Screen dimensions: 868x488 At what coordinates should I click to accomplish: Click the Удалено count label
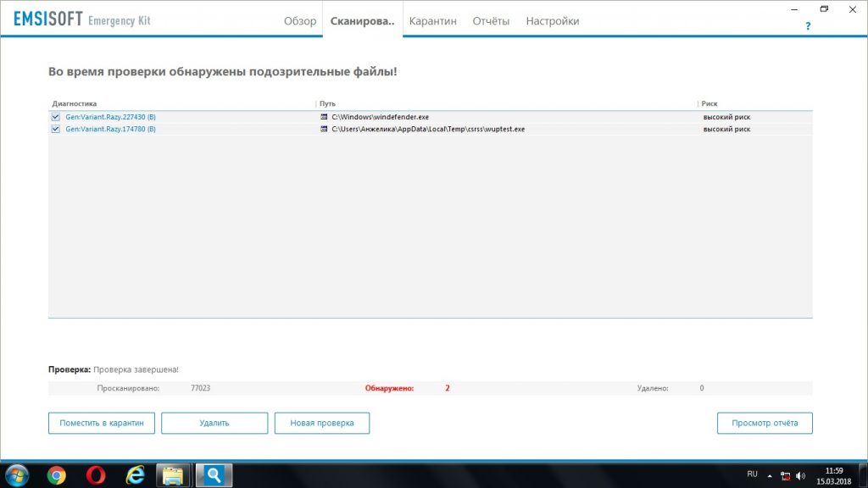coord(653,388)
